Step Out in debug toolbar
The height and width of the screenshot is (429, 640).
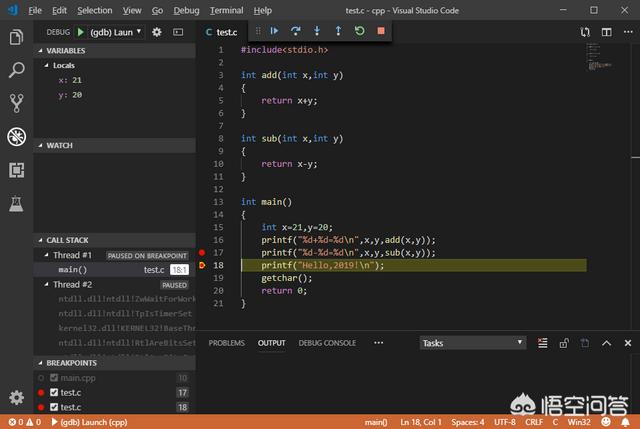click(338, 31)
